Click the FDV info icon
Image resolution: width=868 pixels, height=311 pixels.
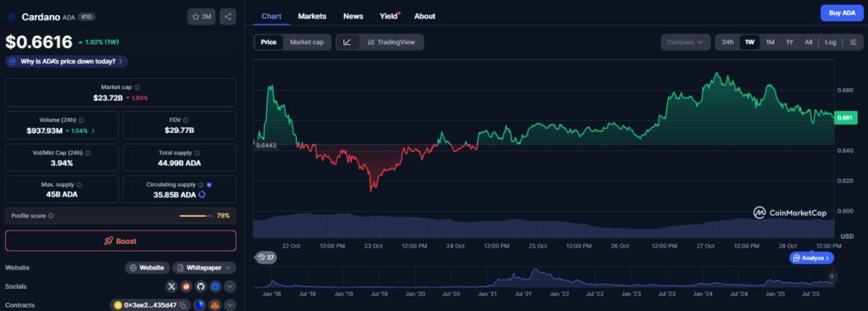pos(186,120)
